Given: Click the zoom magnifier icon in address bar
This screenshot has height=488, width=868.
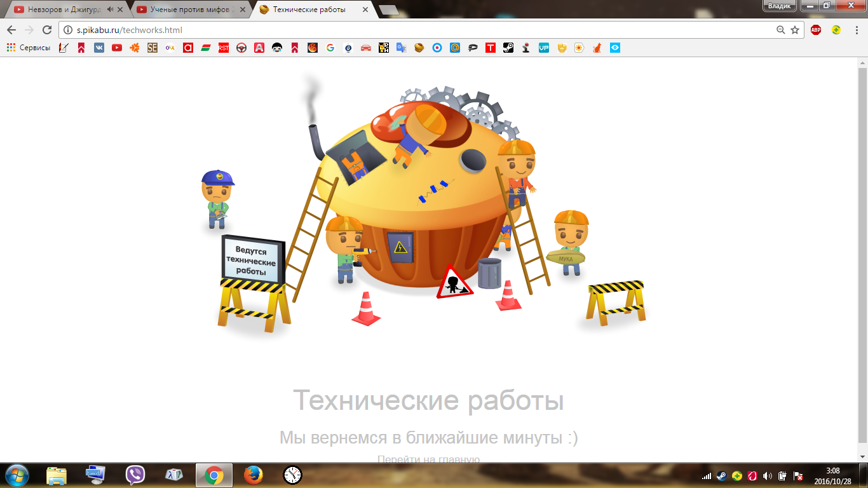Looking at the screenshot, I should (781, 30).
